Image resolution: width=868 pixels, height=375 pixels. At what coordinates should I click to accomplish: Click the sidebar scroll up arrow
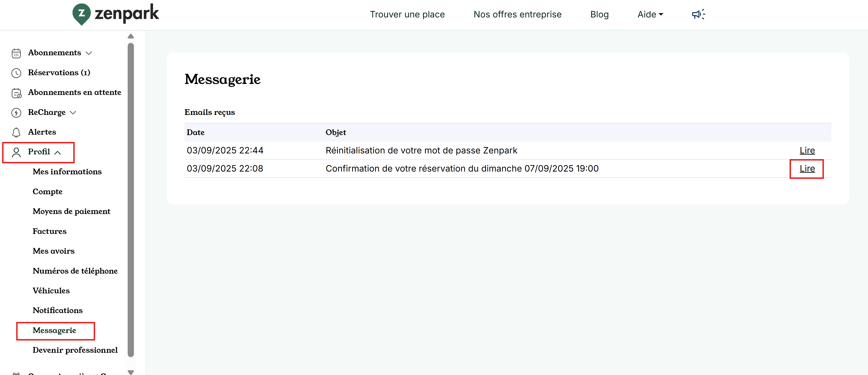pyautogui.click(x=131, y=36)
